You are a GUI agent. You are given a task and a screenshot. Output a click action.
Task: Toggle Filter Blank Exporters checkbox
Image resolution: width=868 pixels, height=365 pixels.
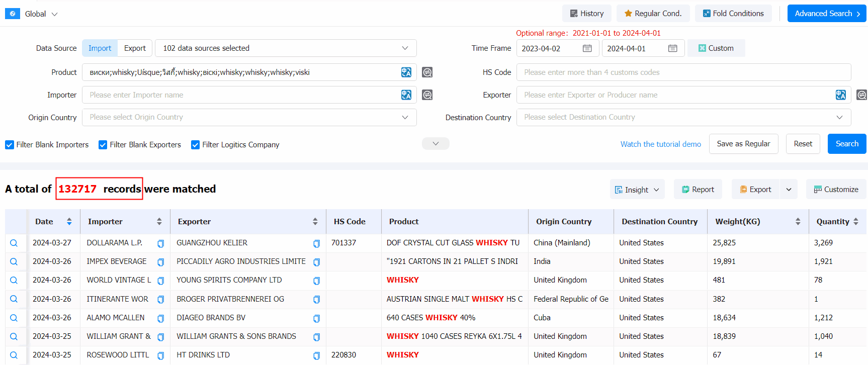coord(103,145)
